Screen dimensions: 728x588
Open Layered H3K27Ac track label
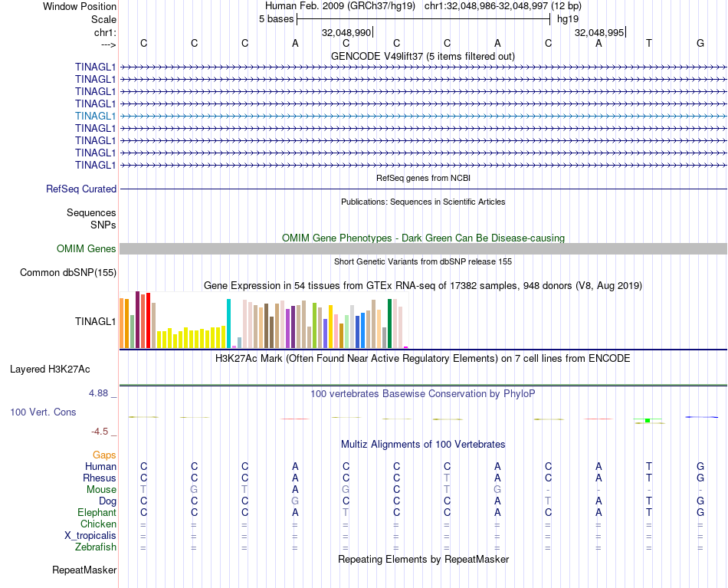point(50,369)
